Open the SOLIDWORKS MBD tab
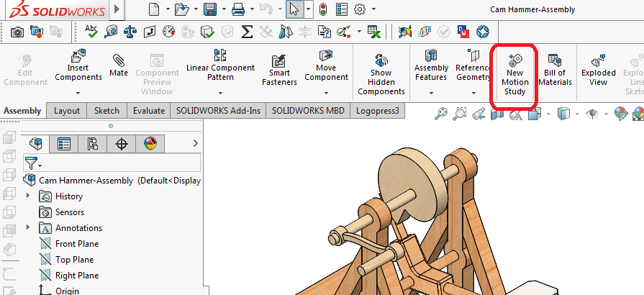 [308, 111]
